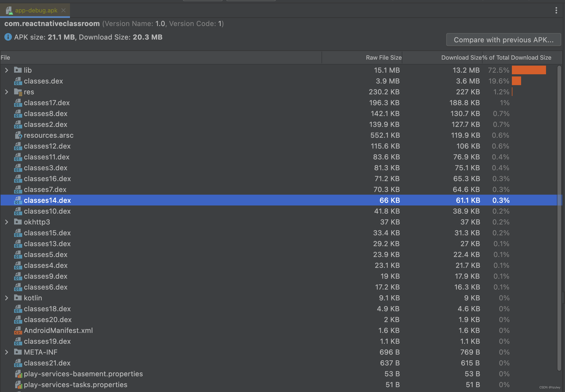Expand the lib folder chevron
Viewport: 565px width, 392px height.
(x=7, y=70)
